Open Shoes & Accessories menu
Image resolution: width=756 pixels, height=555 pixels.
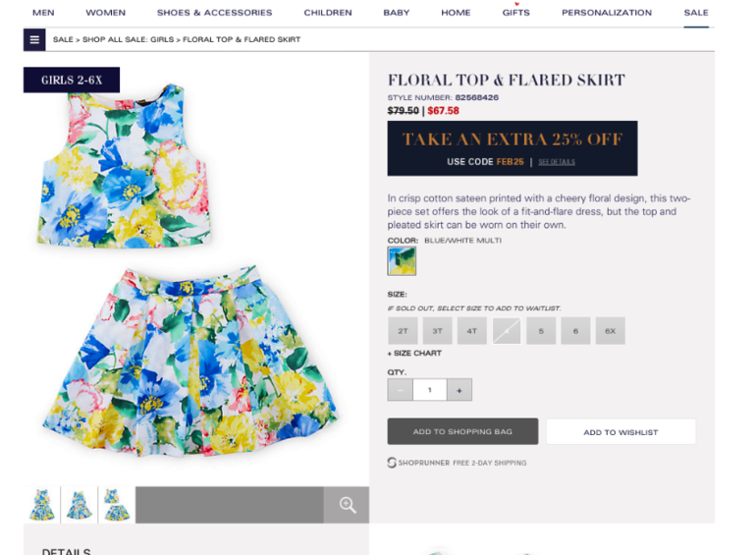(215, 13)
